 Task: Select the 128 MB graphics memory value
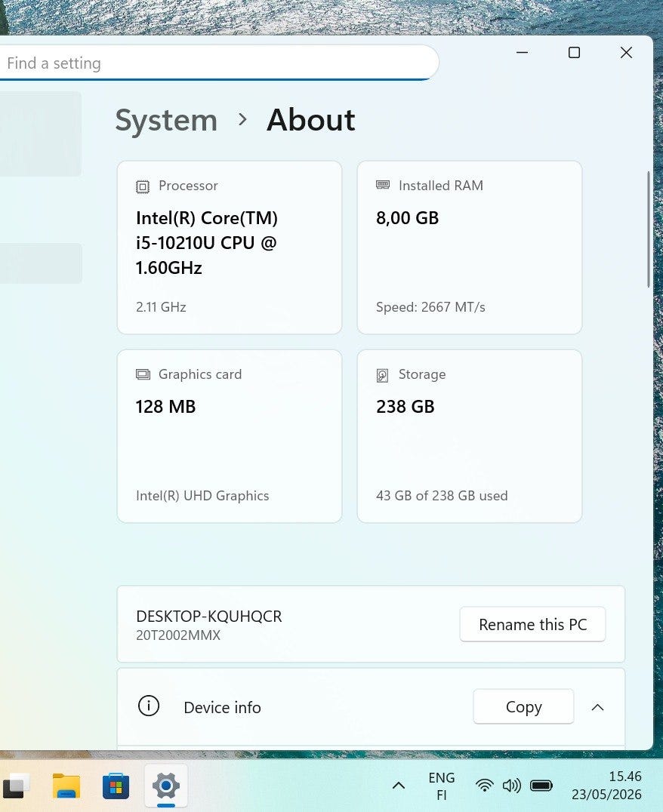(x=165, y=407)
